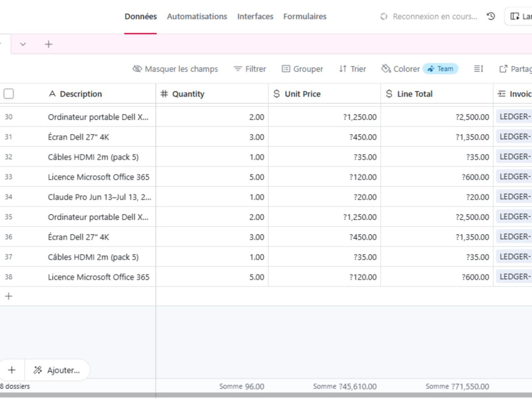532x399 pixels.
Task: Select row 35 'Ordinateur portable Dell' cell
Action: tap(100, 217)
